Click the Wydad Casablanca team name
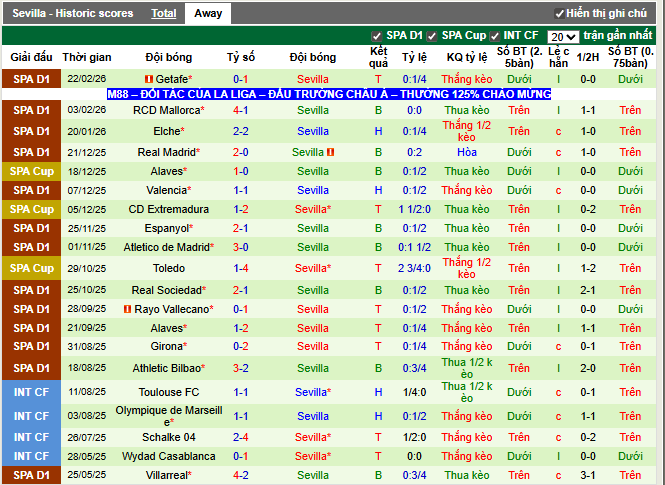 click(169, 457)
